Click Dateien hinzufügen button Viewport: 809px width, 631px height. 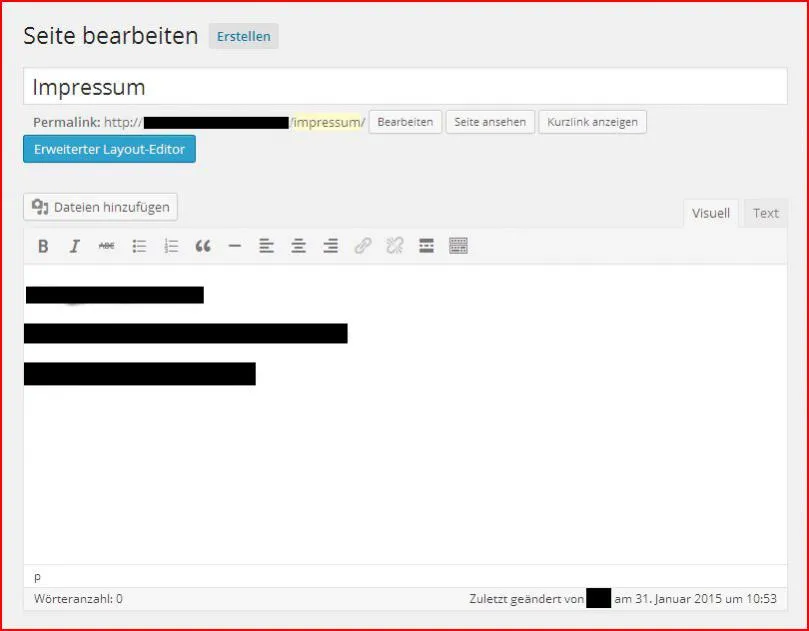click(x=101, y=207)
